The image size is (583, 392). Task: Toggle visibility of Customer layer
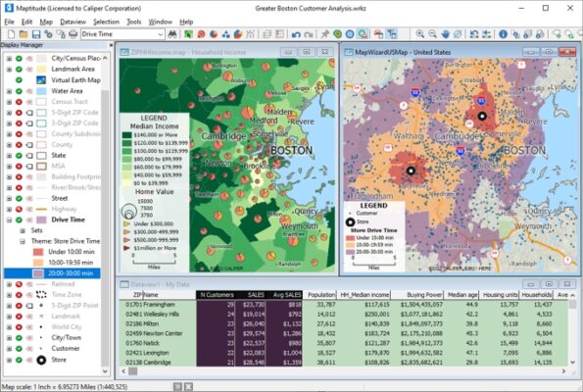point(19,349)
